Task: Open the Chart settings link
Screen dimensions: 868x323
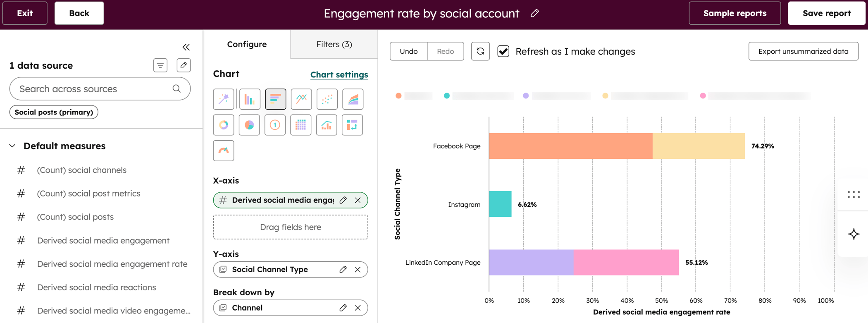Action: [339, 74]
